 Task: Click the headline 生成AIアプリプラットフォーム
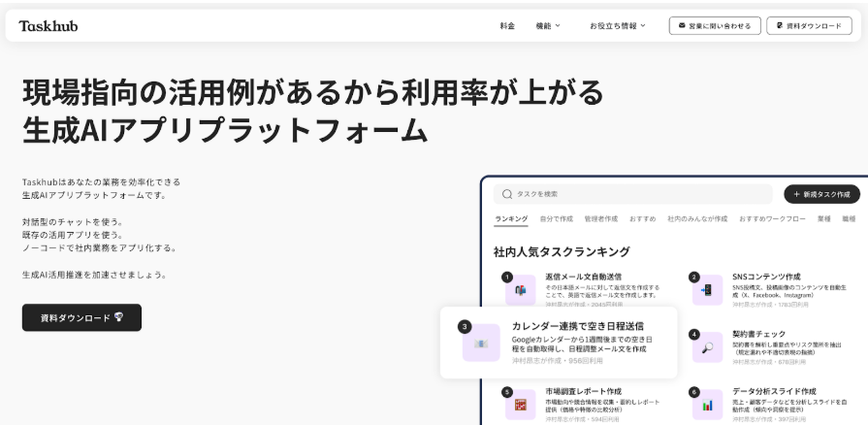(x=225, y=131)
